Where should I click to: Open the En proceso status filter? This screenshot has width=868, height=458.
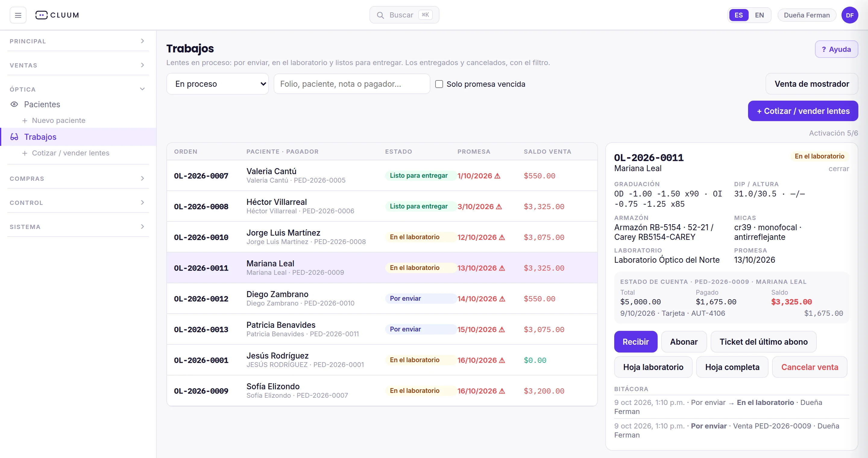click(217, 84)
